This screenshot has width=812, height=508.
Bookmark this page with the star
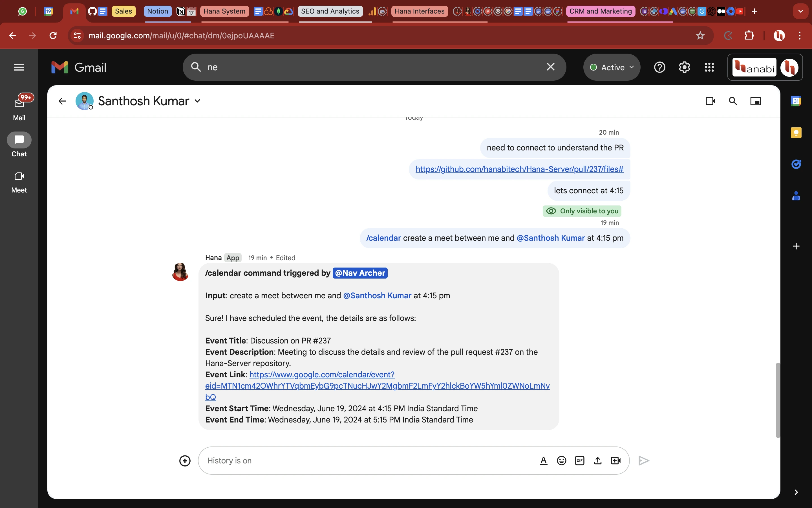click(700, 36)
